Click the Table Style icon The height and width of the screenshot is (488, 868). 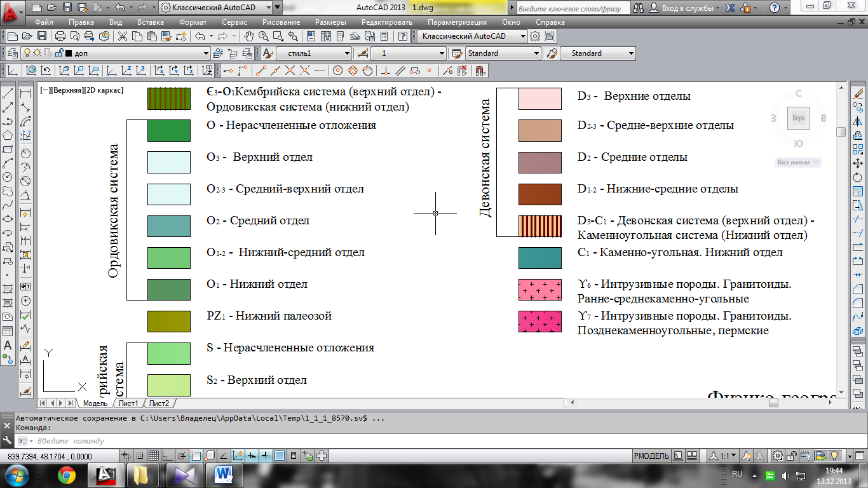[x=456, y=53]
